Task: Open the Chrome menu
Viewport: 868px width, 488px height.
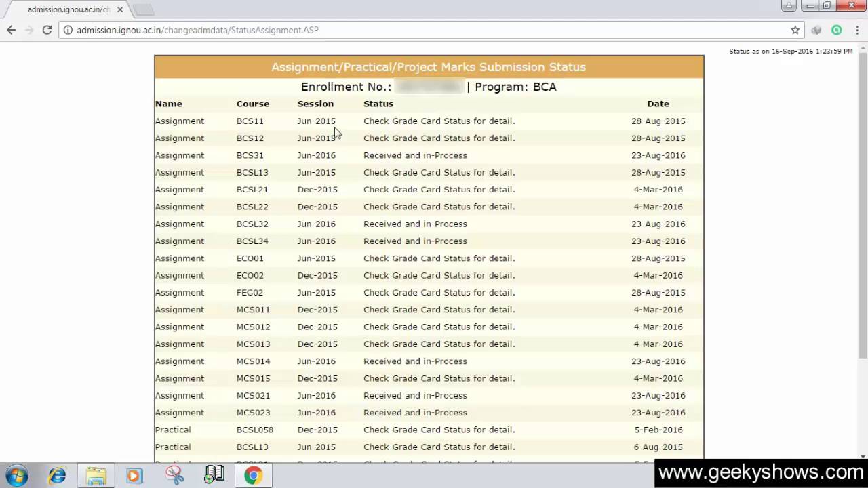Action: tap(856, 30)
